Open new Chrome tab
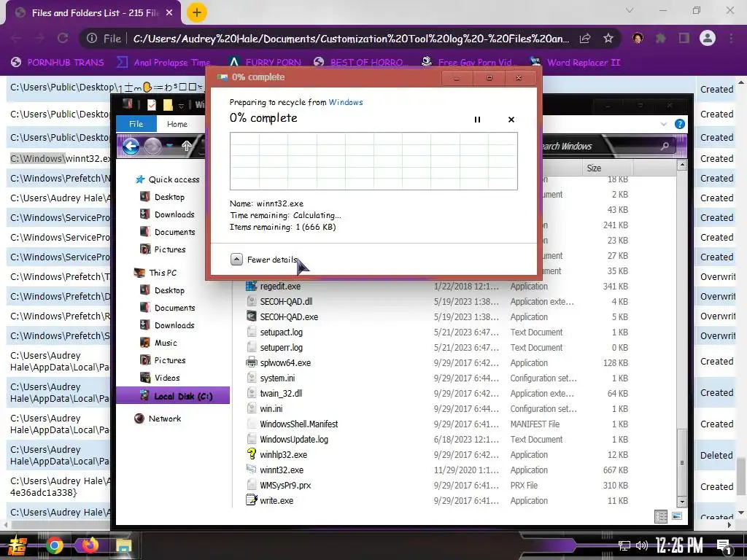Screen dimensions: 747x560 click(196, 12)
